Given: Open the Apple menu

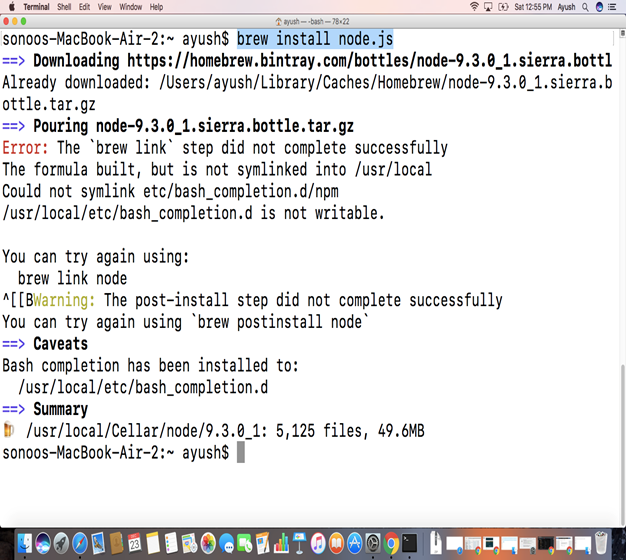Looking at the screenshot, I should 12,7.
